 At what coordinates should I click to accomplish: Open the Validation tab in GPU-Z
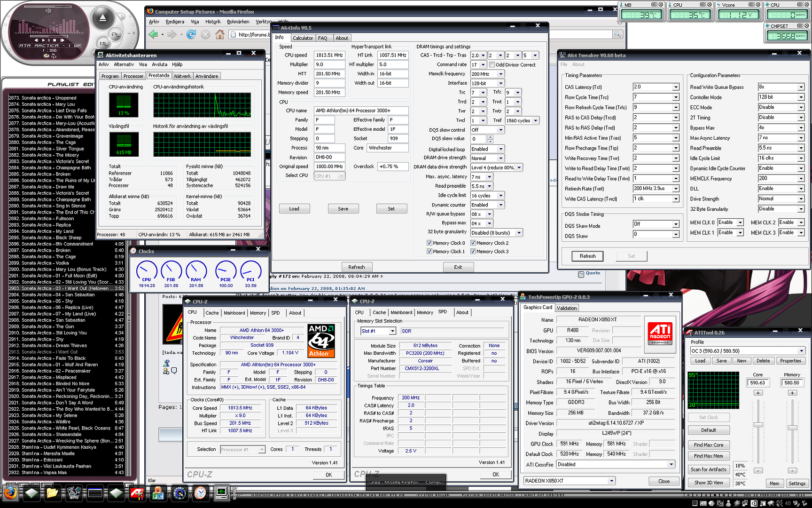567,308
